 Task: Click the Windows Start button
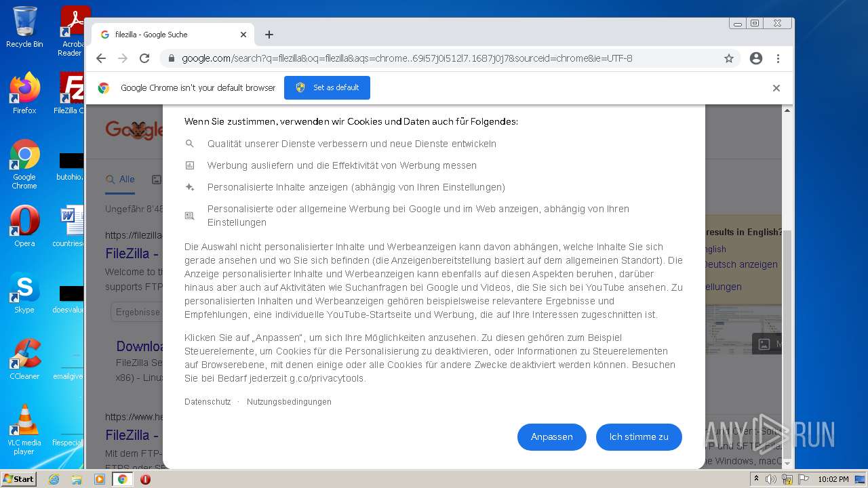click(x=19, y=479)
